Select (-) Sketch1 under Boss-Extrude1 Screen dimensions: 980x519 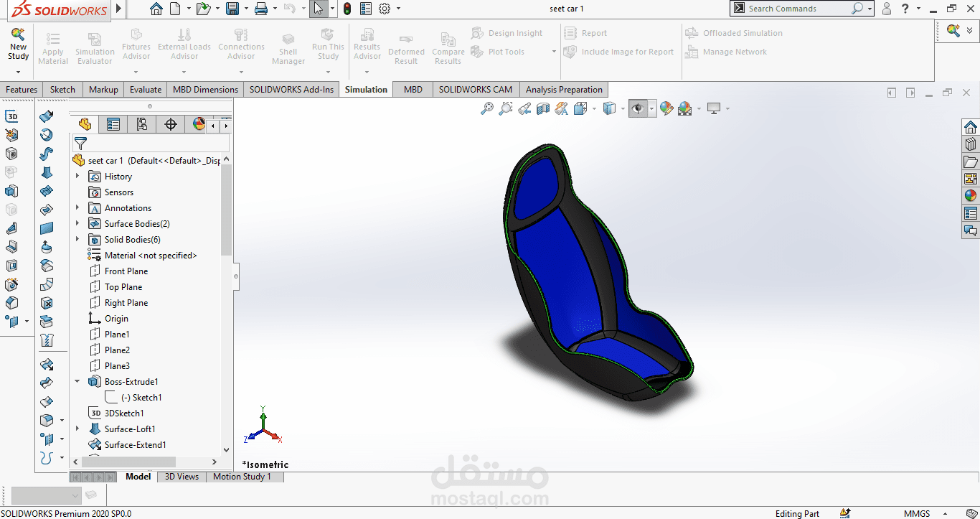click(141, 398)
